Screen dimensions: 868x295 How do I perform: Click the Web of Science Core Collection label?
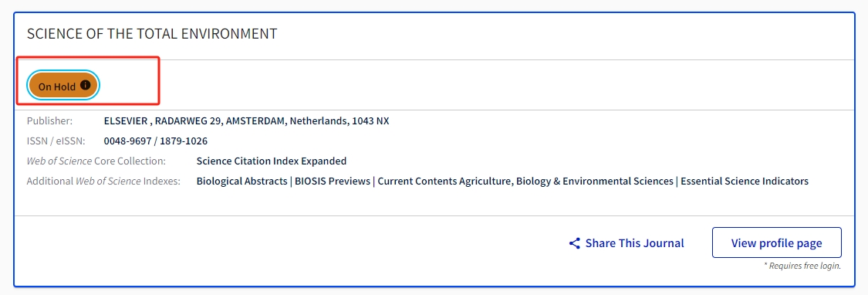[96, 161]
